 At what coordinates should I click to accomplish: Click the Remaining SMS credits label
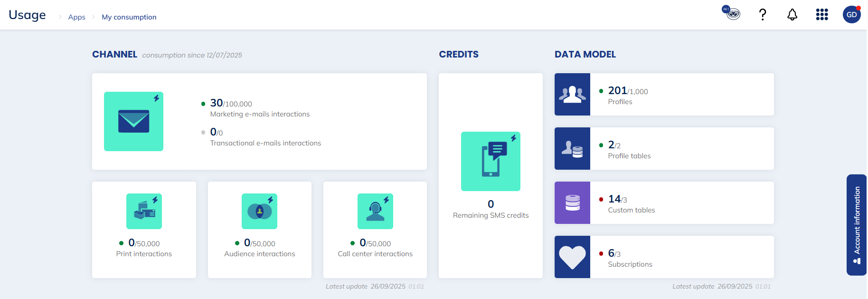(491, 215)
